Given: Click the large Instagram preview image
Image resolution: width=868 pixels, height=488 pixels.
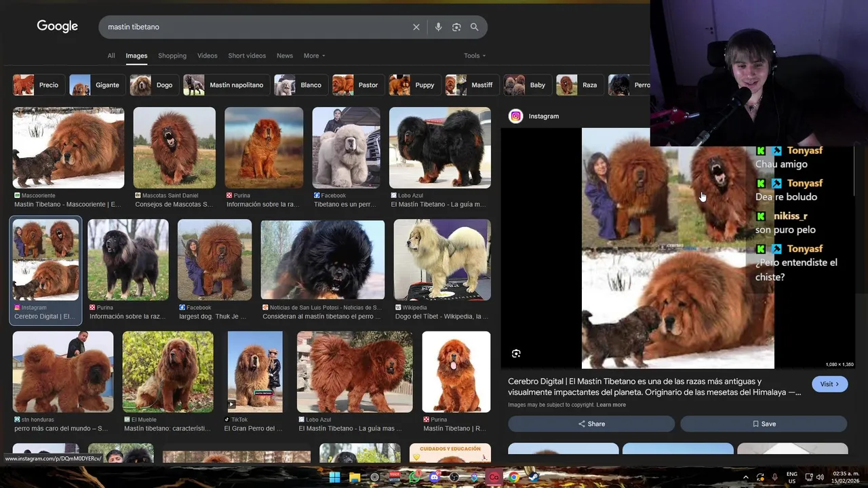Looking at the screenshot, I should tap(677, 248).
